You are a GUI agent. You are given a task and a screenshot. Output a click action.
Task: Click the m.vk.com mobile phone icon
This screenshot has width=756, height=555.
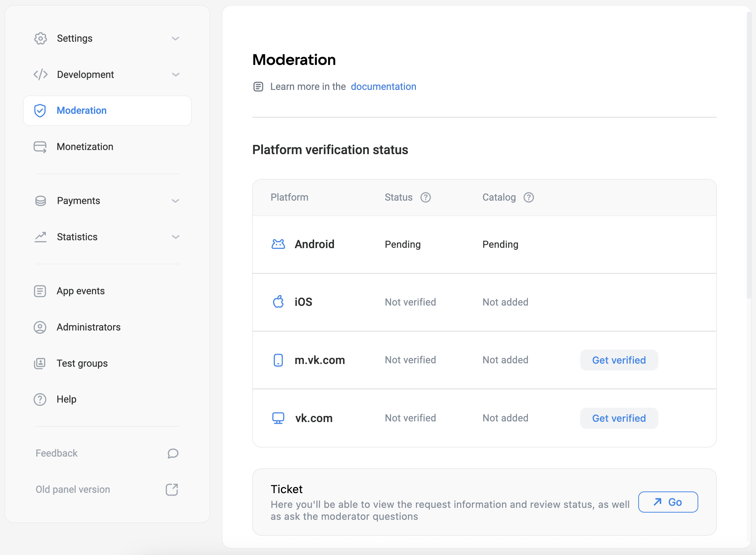278,360
